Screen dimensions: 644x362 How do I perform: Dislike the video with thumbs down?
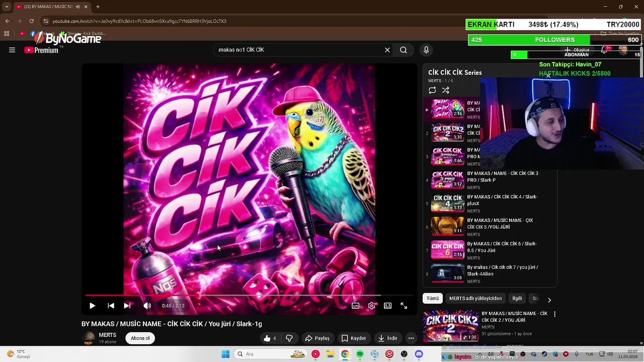pyautogui.click(x=289, y=338)
